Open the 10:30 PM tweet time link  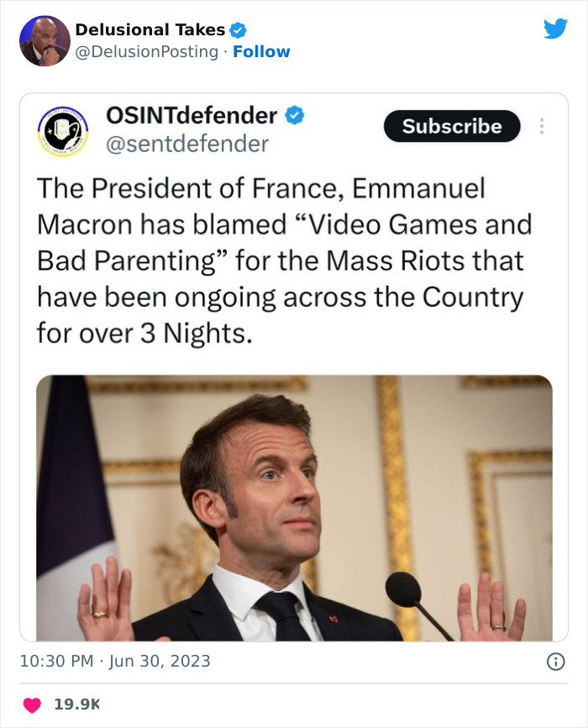pos(56,662)
